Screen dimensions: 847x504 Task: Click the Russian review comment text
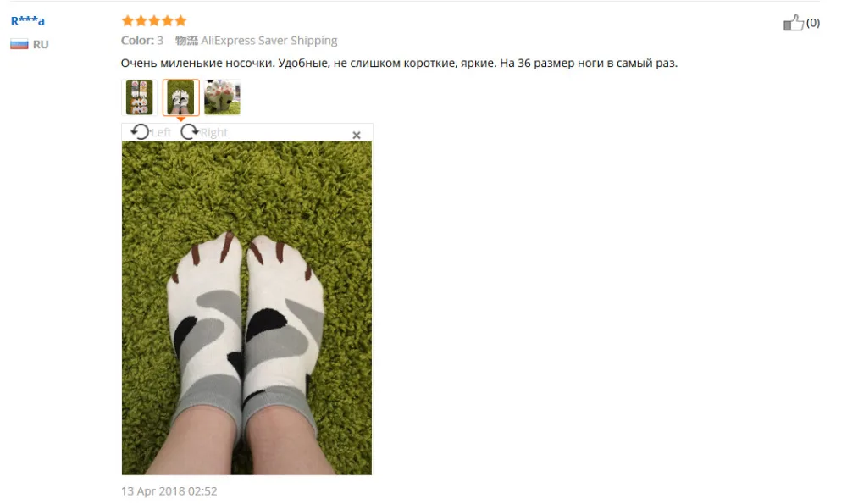pyautogui.click(x=399, y=64)
